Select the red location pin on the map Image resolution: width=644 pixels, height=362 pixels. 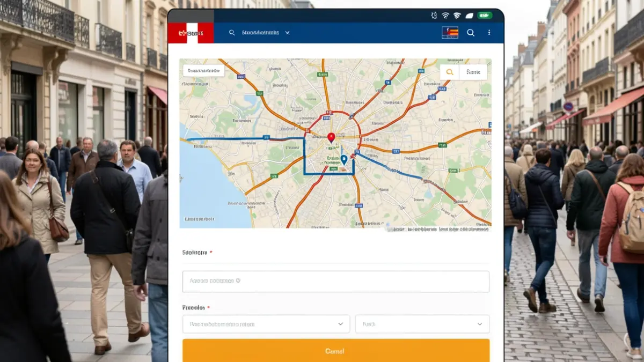331,138
